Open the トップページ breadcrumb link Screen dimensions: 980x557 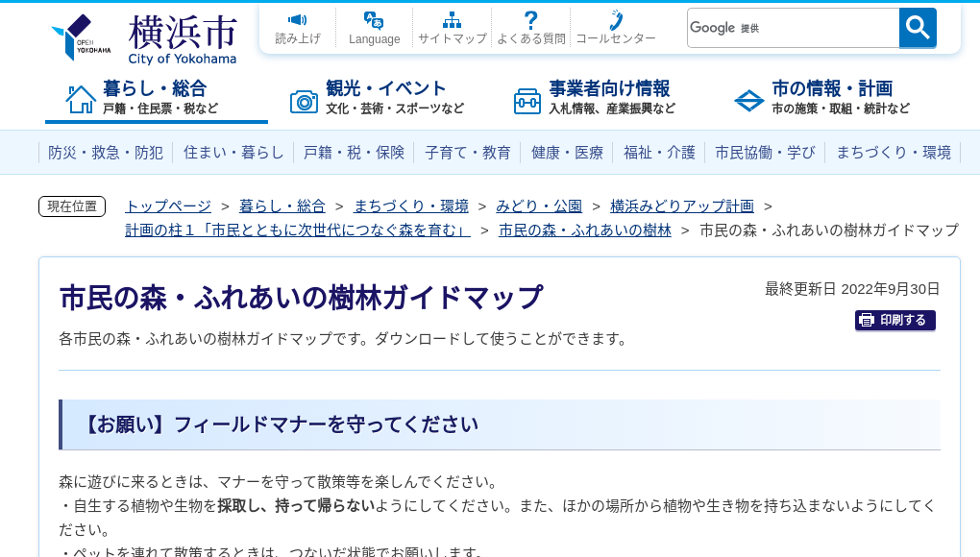point(166,206)
